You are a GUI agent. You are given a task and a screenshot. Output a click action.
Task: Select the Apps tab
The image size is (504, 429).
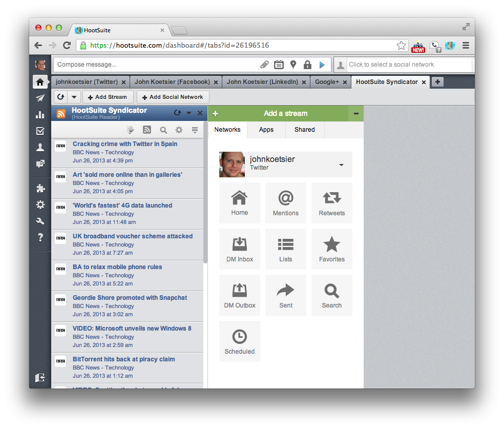tap(266, 130)
